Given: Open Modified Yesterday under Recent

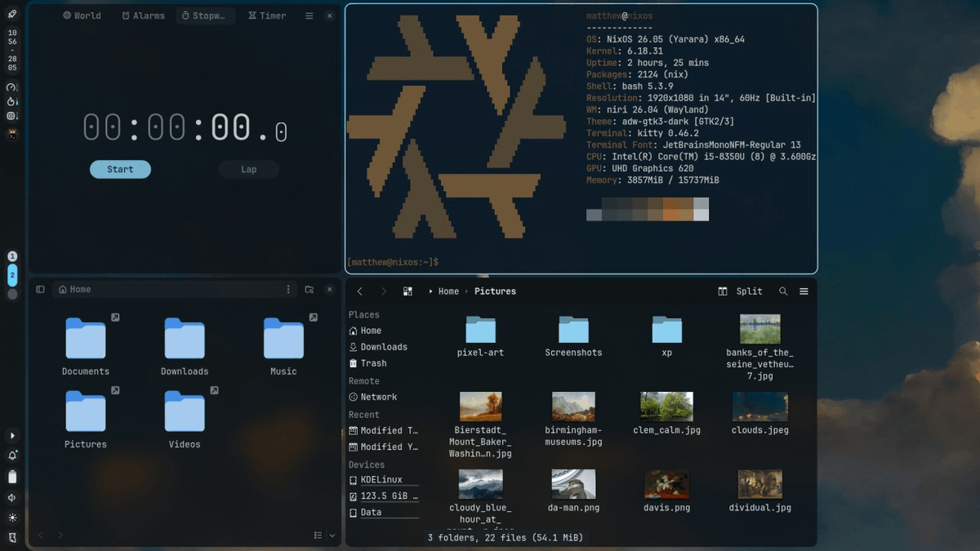Looking at the screenshot, I should [384, 447].
